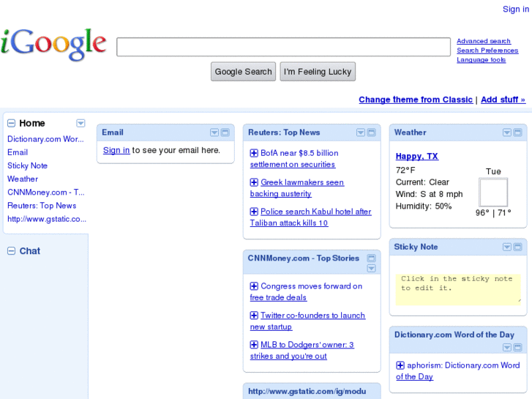Viewport: 532px width, 399px height.
Task: Open Advanced search link
Action: [x=484, y=41]
